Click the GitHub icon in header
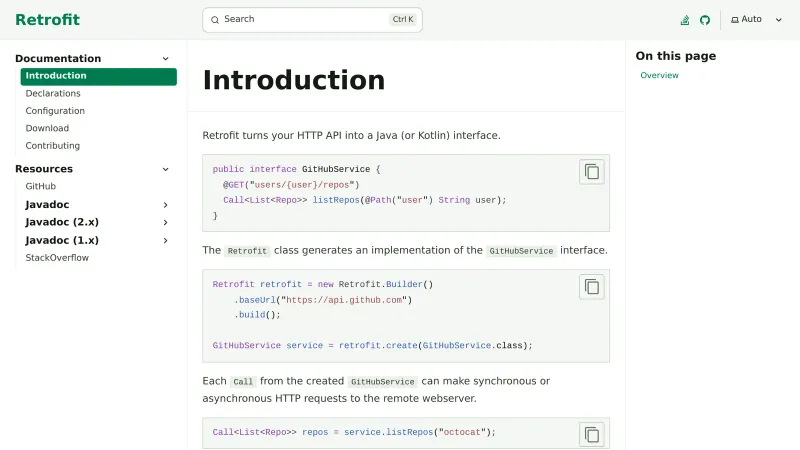Screen dimensions: 800x450 (x=704, y=20)
